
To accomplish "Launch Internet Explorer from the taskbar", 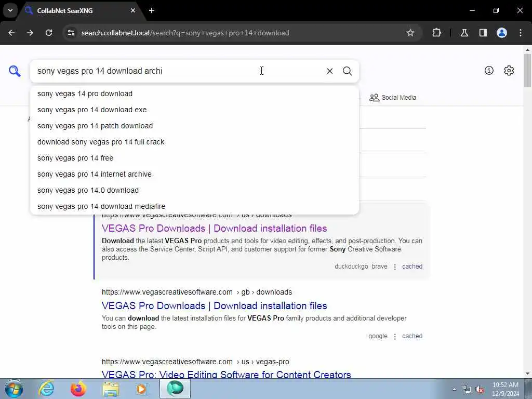I will pos(46,389).
